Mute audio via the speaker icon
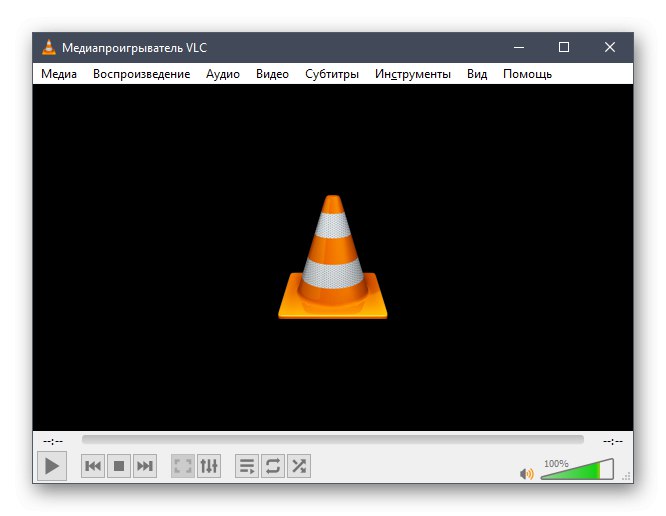The width and height of the screenshot is (666, 516). [527, 473]
